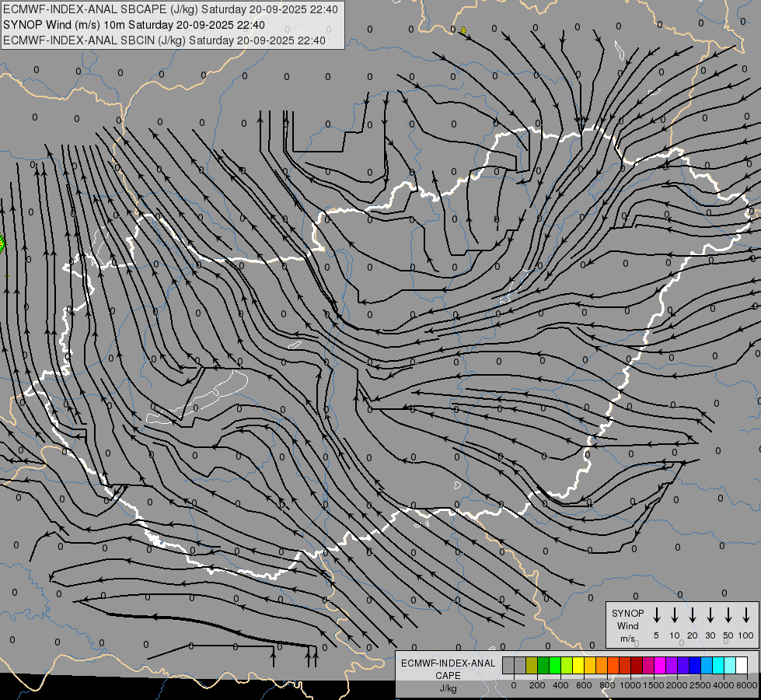Click the '1000' tick label on CAPE scale
Viewport: 761px width, 700px height.
click(x=630, y=685)
